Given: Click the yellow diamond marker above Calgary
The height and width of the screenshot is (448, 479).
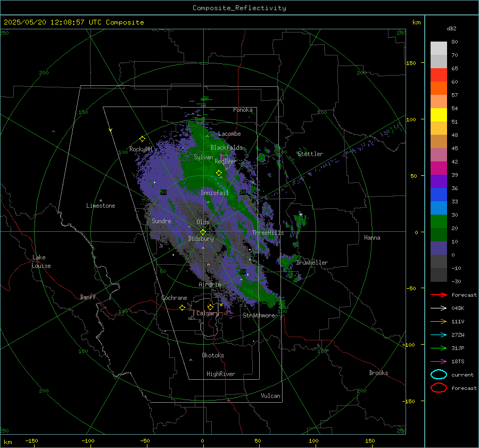Looking at the screenshot, I should (210, 307).
